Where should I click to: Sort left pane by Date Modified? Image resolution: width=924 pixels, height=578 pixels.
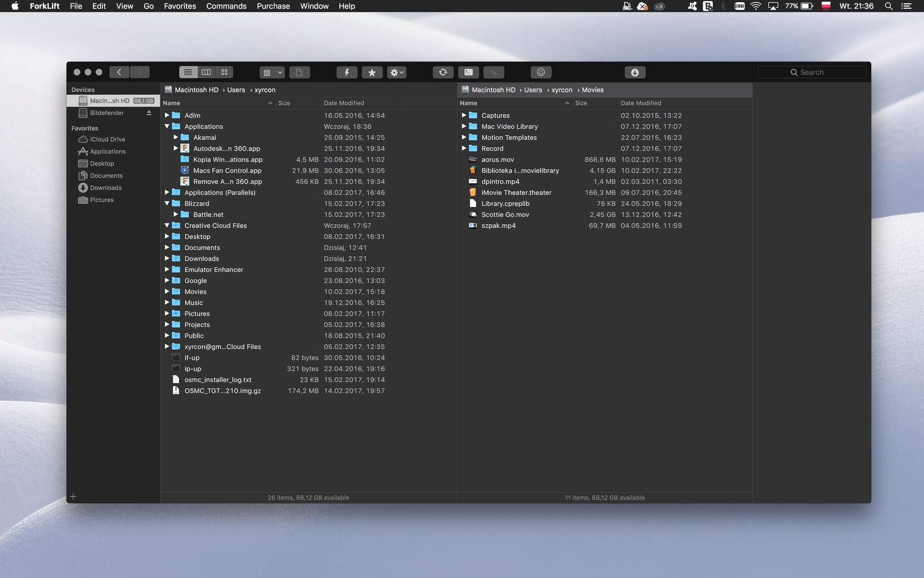pos(361,103)
